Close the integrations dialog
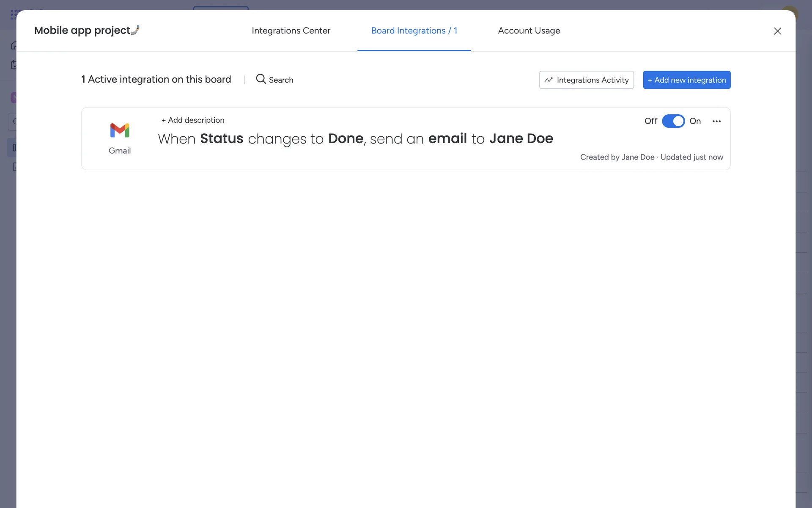The width and height of the screenshot is (812, 508). coord(777,31)
